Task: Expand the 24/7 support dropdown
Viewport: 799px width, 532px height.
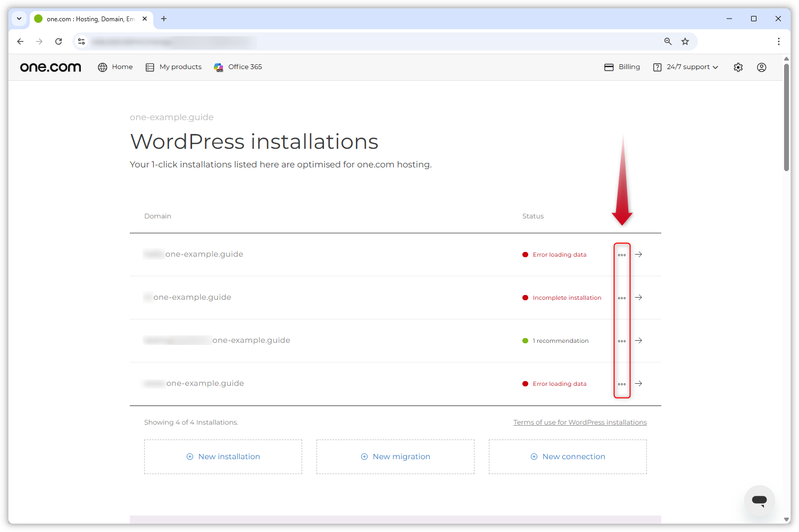Action: point(686,67)
